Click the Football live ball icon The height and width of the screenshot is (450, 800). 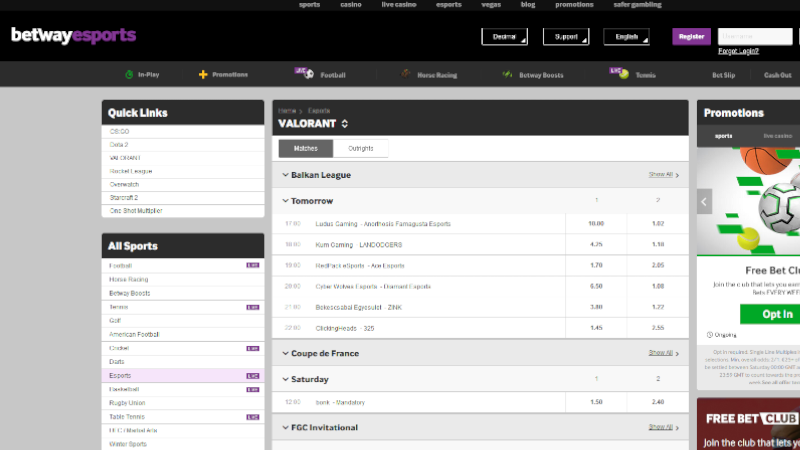(305, 73)
